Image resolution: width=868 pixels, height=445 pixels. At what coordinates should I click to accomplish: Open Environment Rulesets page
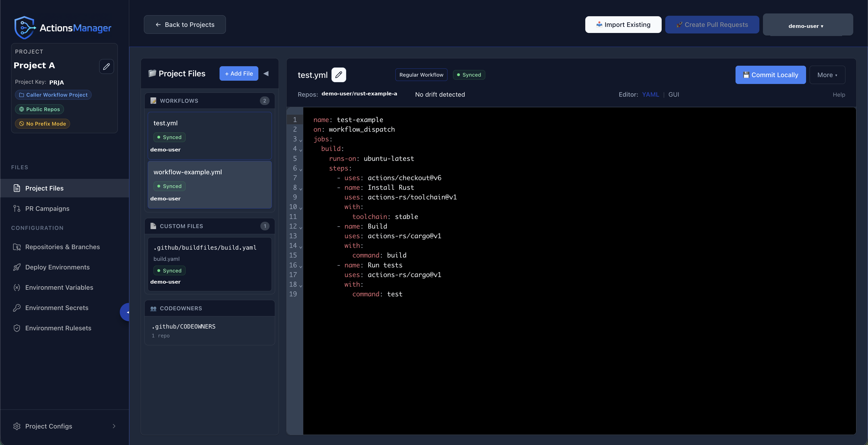[x=65, y=328]
